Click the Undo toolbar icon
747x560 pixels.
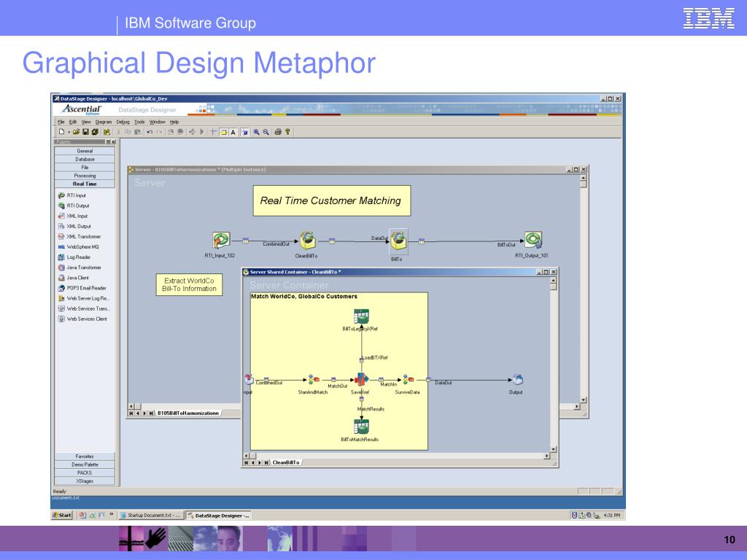click(x=150, y=132)
